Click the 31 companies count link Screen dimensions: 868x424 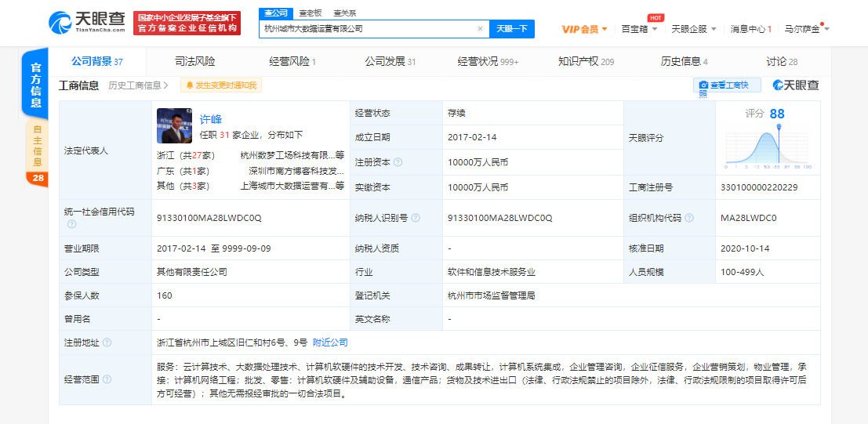pyautogui.click(x=223, y=135)
